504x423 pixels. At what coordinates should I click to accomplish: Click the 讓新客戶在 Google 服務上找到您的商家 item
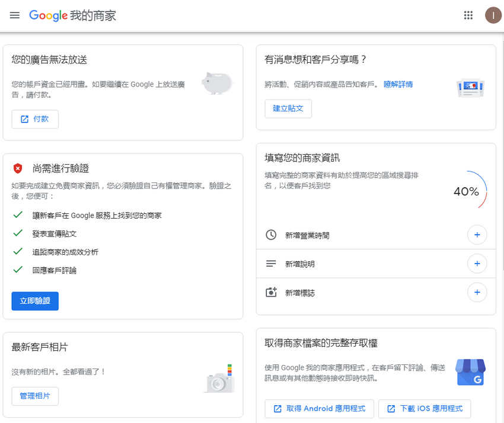point(97,216)
